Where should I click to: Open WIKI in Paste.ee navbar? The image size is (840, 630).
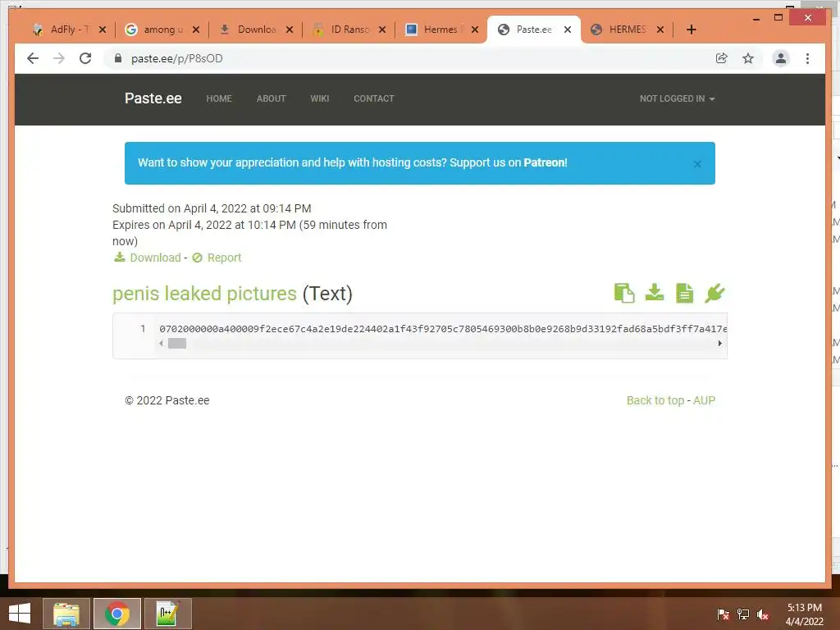[320, 98]
